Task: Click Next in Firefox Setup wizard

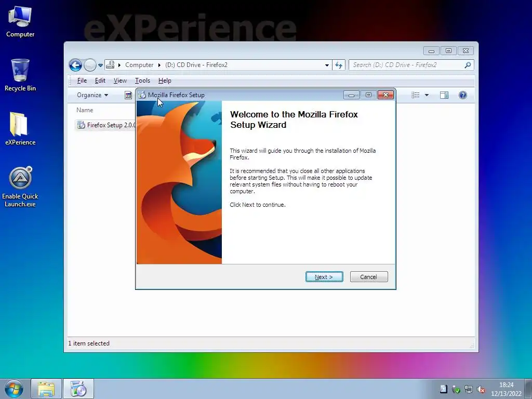Action: [x=324, y=277]
